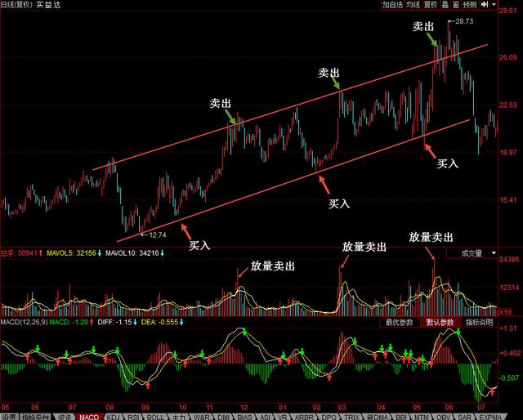Click the 加自选 add-to-watchlist button
The width and height of the screenshot is (523, 420).
point(393,5)
